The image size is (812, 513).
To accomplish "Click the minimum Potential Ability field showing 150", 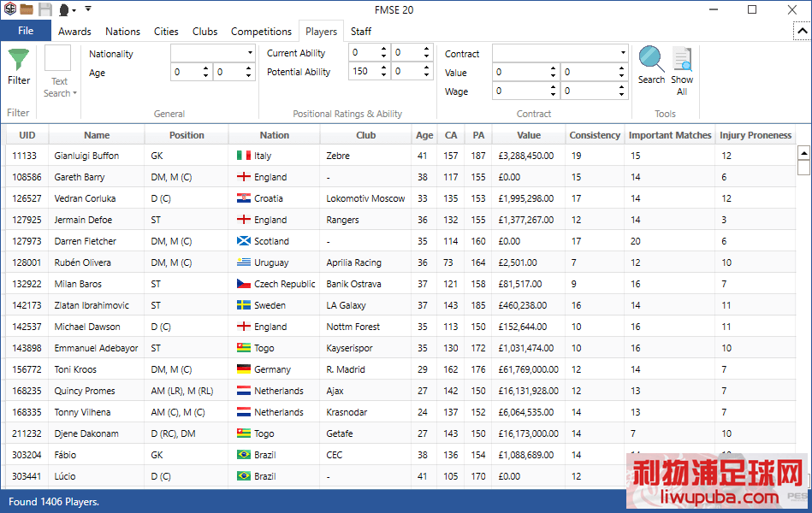I will click(x=365, y=72).
